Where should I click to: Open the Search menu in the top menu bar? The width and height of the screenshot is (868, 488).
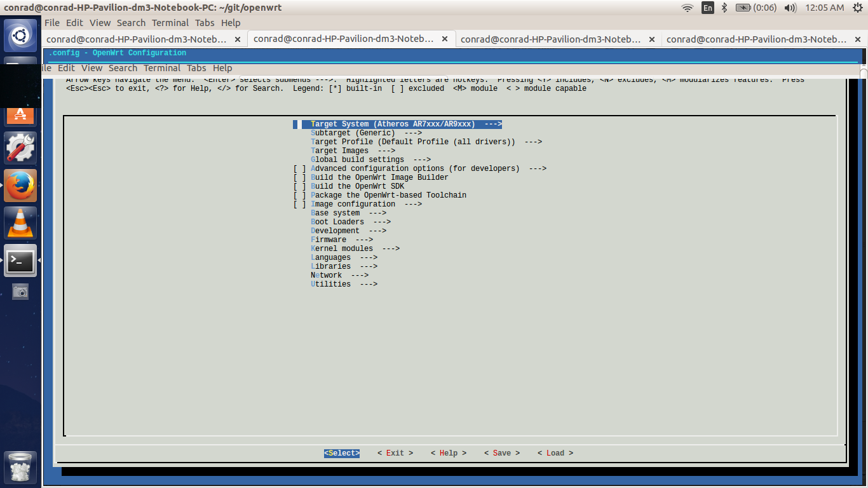tap(131, 23)
